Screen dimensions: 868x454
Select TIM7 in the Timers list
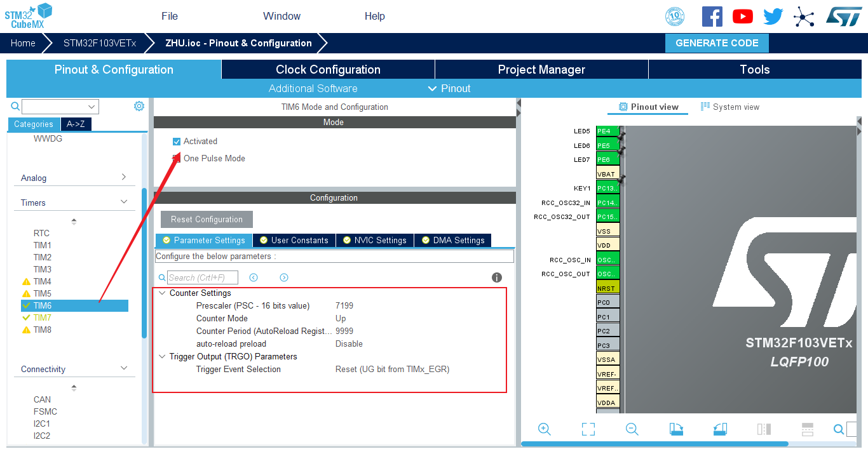[43, 317]
